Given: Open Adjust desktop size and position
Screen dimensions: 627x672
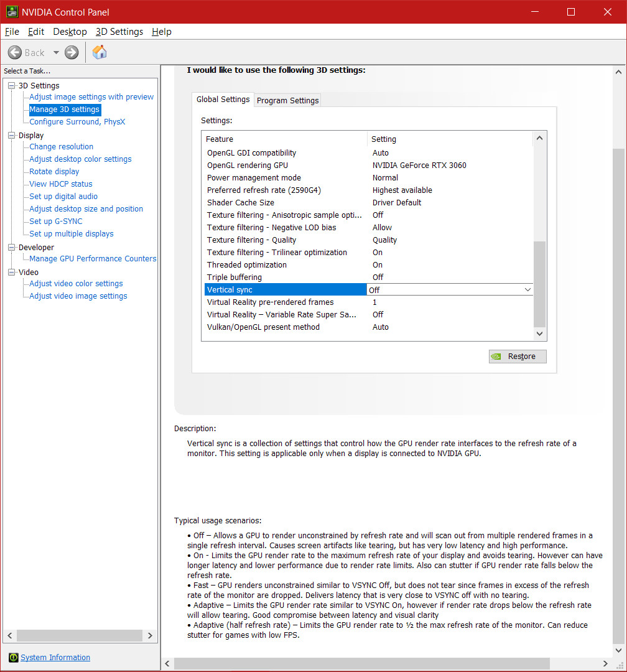Looking at the screenshot, I should 86,208.
